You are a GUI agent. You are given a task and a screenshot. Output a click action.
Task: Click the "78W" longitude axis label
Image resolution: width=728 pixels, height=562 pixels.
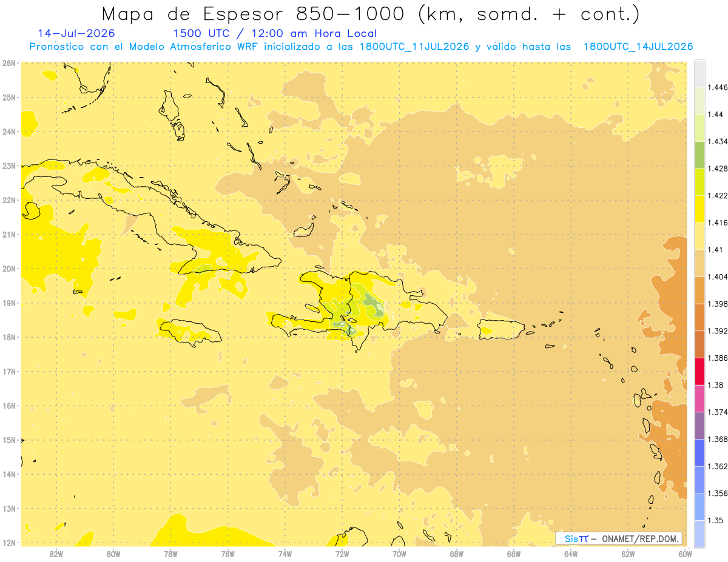(x=170, y=554)
